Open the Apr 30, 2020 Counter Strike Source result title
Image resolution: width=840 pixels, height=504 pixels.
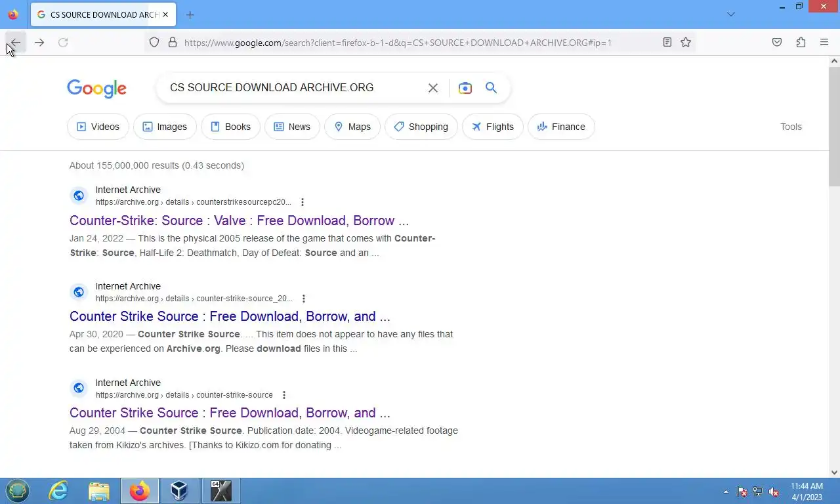point(230,316)
